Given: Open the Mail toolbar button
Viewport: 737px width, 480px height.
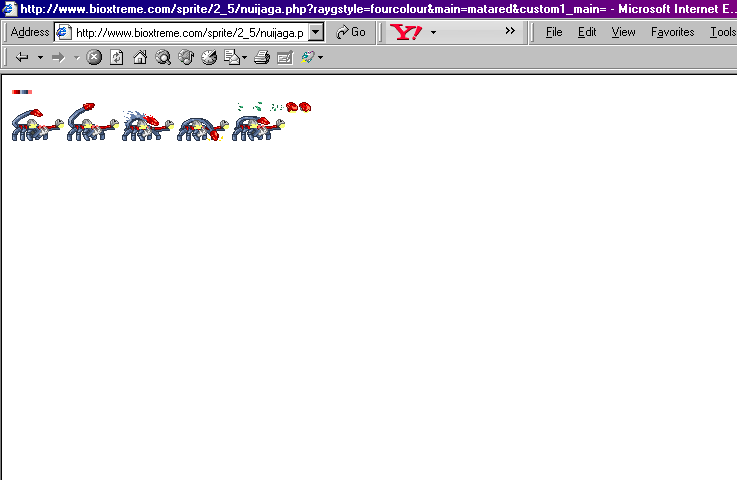Looking at the screenshot, I should click(x=232, y=57).
